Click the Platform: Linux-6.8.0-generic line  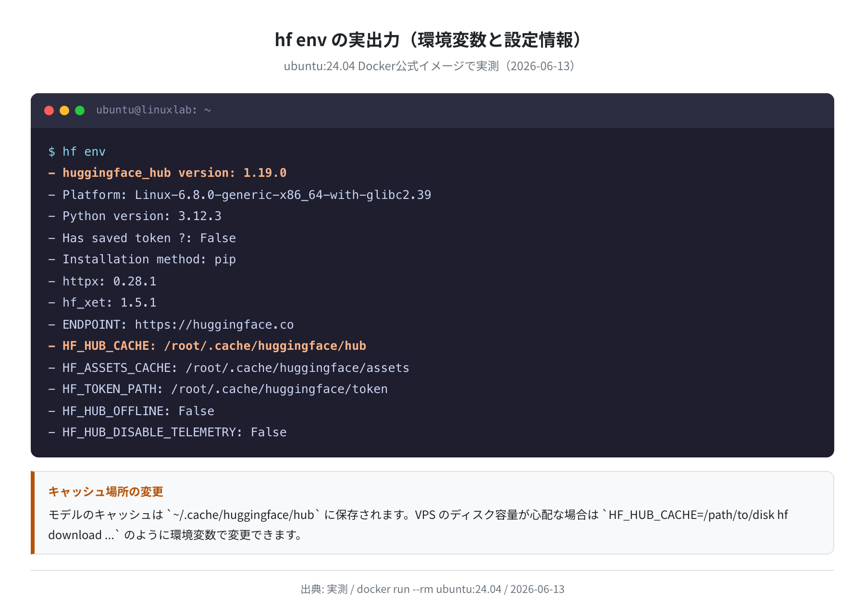point(240,195)
